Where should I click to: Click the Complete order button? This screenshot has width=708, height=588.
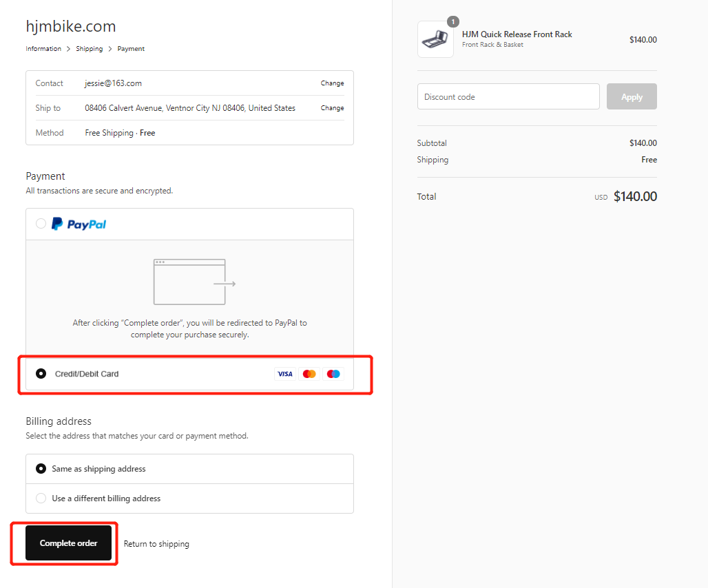pos(69,543)
